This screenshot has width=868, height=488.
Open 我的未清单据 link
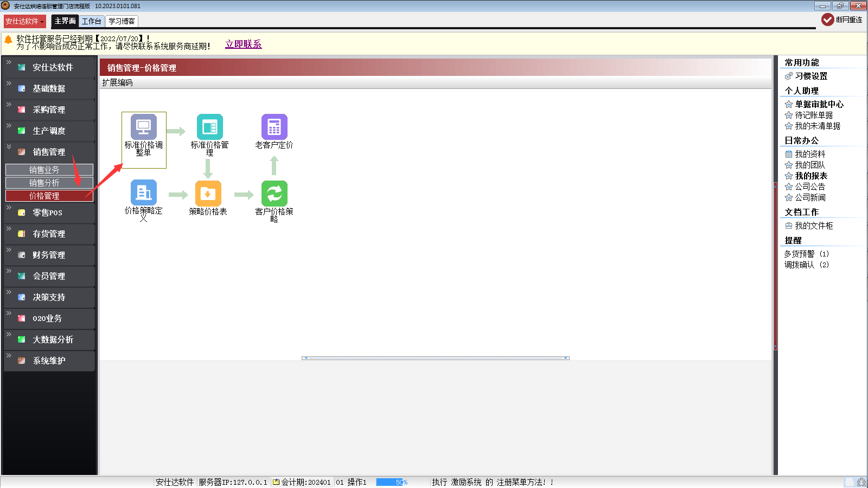pyautogui.click(x=818, y=126)
